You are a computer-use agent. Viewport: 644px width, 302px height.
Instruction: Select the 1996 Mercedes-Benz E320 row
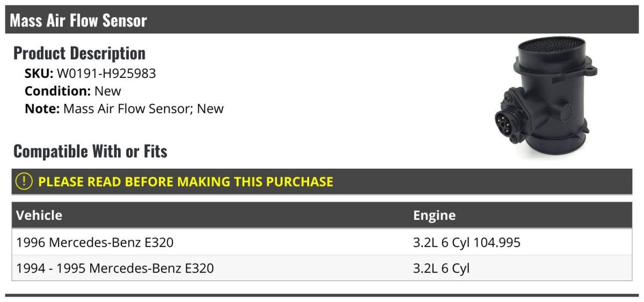[322, 242]
